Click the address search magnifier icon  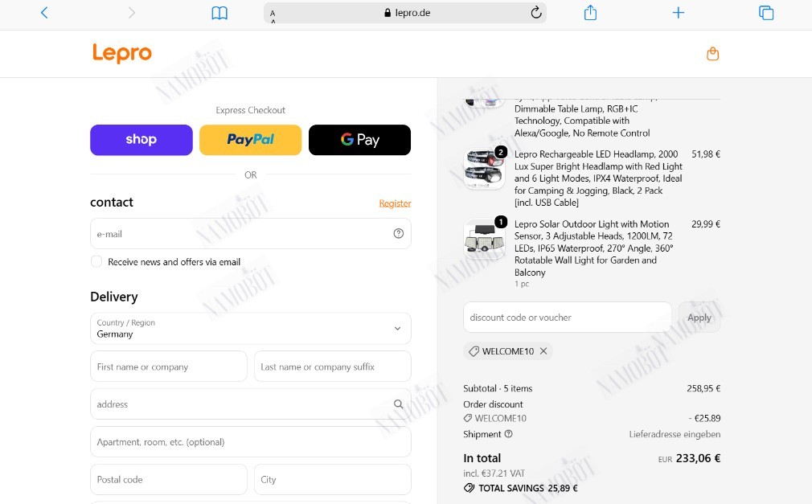tap(398, 404)
